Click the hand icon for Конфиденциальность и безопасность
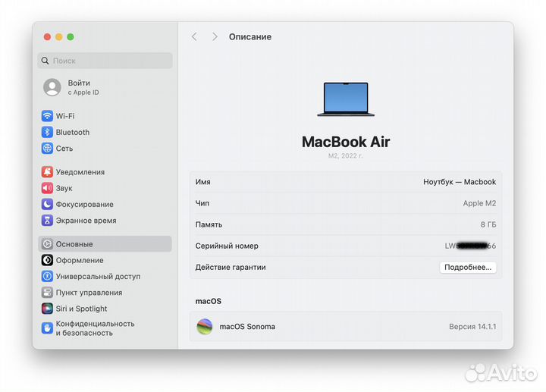This screenshot has width=546, height=392. (47, 328)
